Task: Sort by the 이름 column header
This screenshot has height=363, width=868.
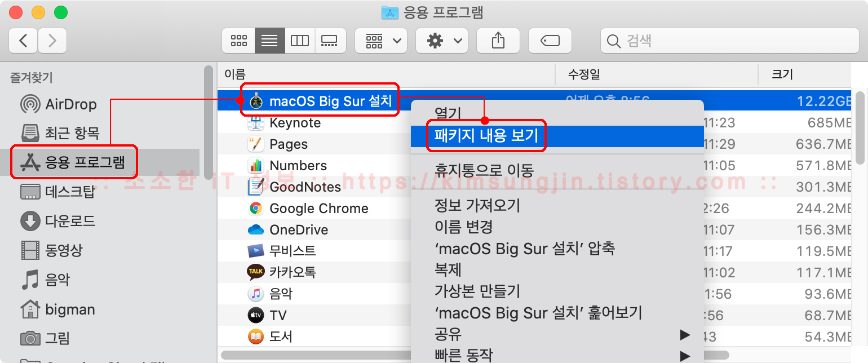Action: (x=386, y=74)
